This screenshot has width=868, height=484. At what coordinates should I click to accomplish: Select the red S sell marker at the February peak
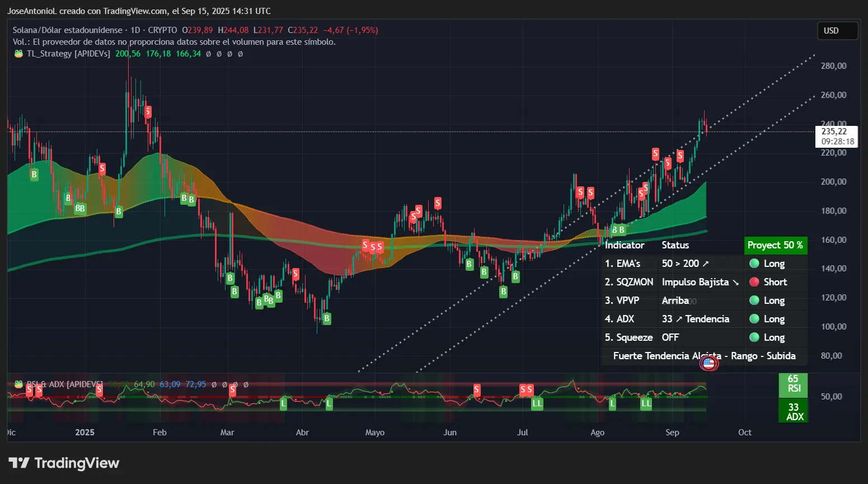147,112
